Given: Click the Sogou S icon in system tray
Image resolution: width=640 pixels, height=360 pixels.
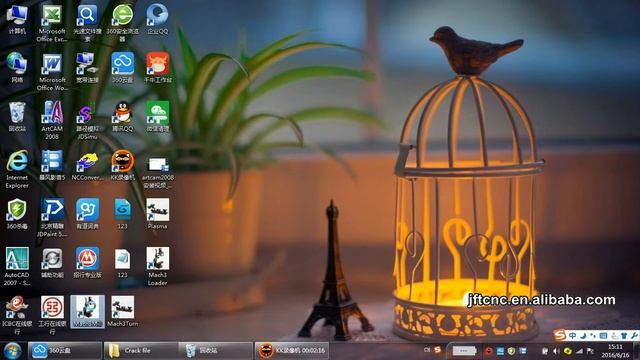Looking at the screenshot, I should tap(438, 350).
